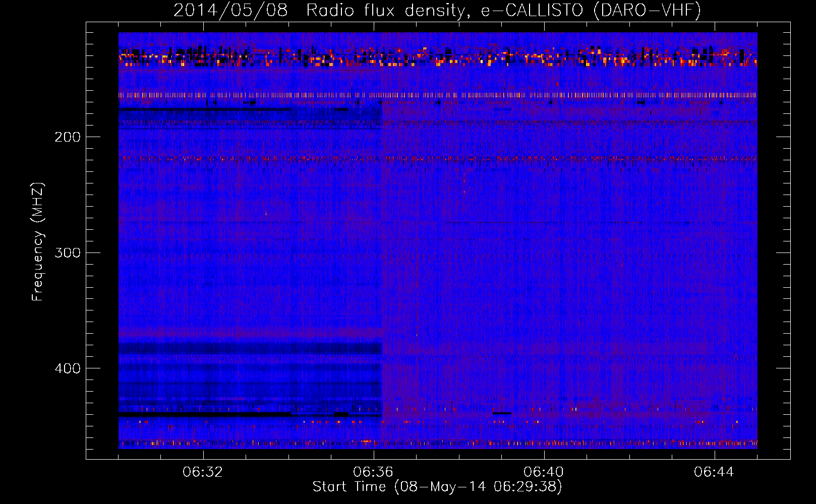
Task: Click the '300' frequency tick label
Action: tap(68, 253)
